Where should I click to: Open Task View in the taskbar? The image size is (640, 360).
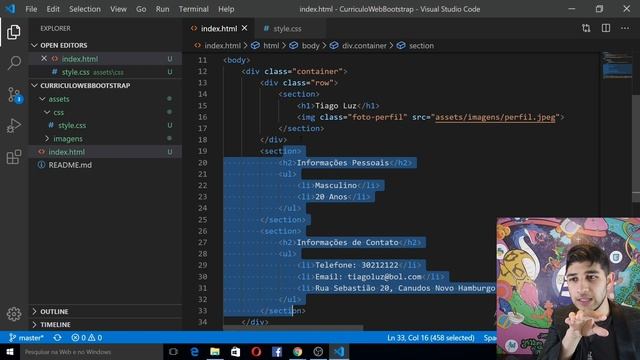point(173,351)
